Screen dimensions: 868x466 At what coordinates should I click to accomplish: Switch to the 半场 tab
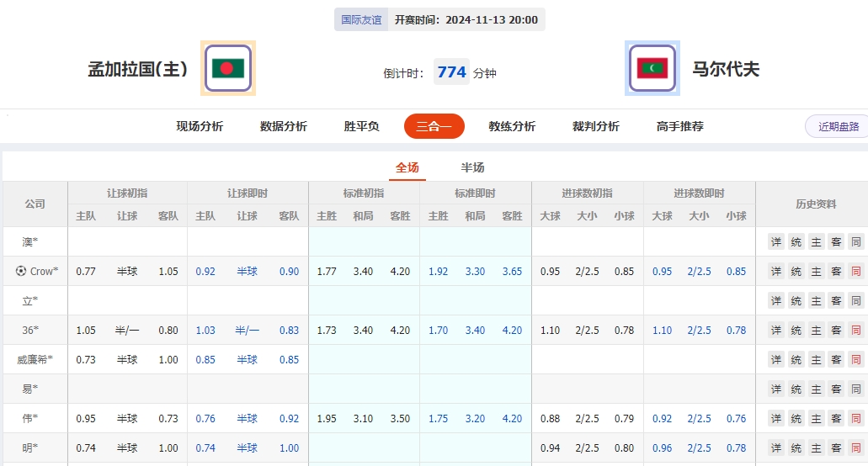[x=472, y=167]
